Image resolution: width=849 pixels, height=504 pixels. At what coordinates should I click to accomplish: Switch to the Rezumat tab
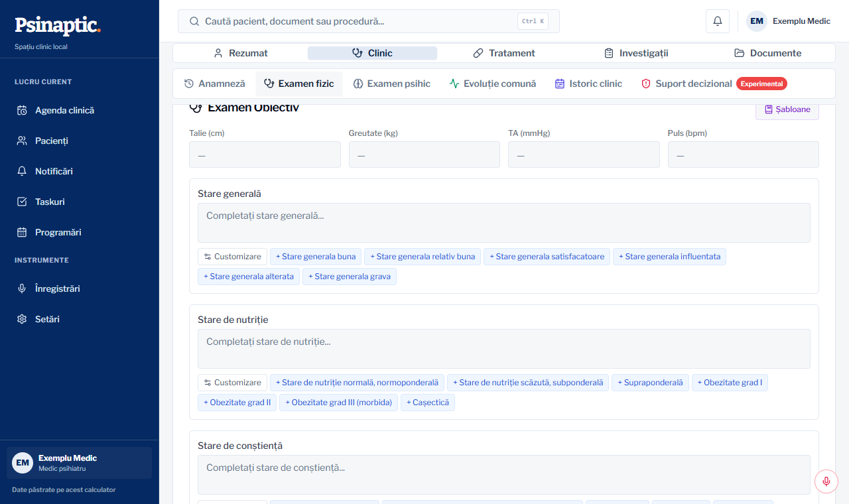pyautogui.click(x=240, y=53)
